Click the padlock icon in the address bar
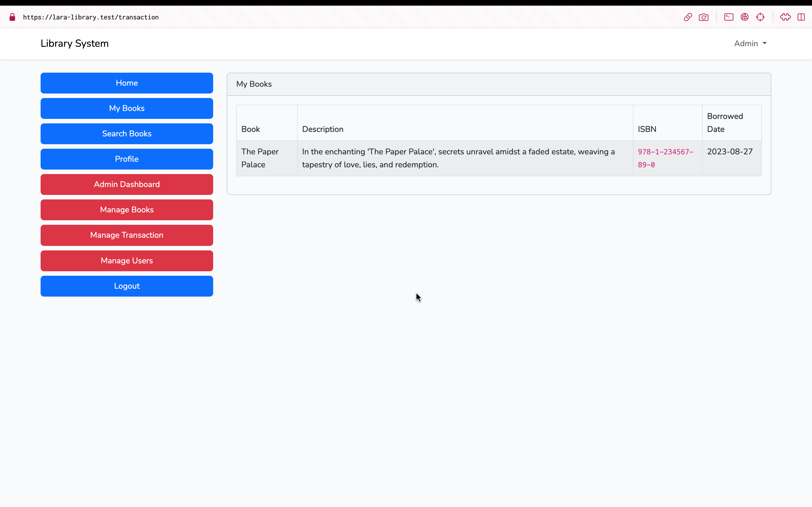 coord(12,17)
